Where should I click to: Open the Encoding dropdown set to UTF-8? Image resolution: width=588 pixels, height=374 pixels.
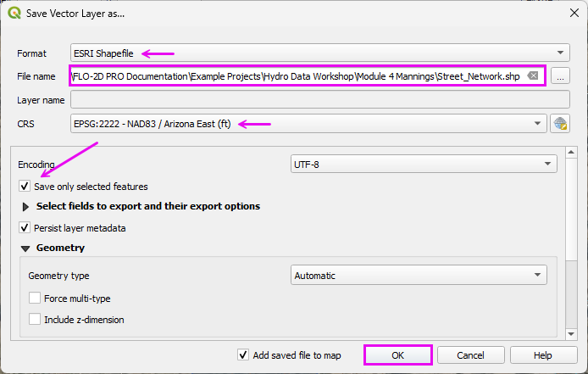tap(423, 164)
